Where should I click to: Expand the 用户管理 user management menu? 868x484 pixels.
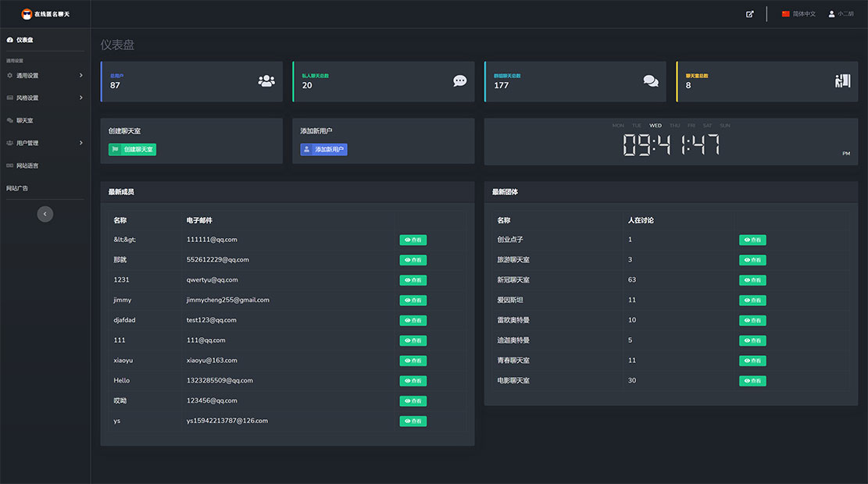[x=33, y=143]
